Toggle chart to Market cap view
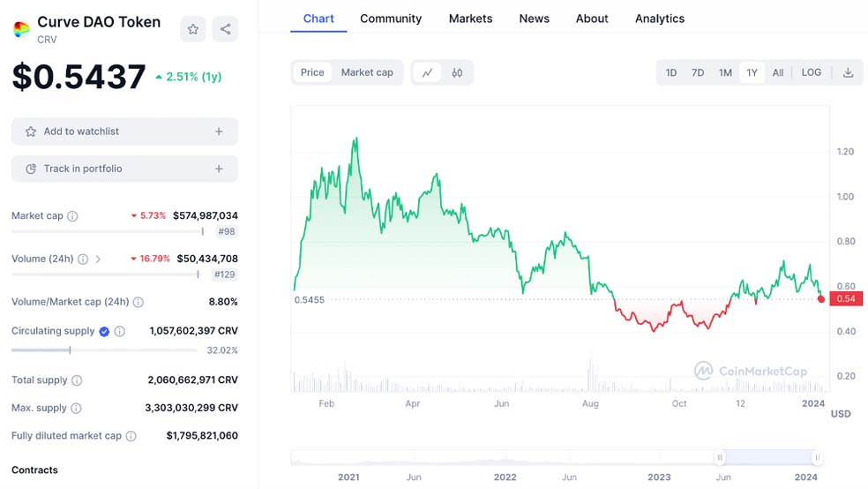Viewport: 868px width, 489px height. (x=367, y=72)
